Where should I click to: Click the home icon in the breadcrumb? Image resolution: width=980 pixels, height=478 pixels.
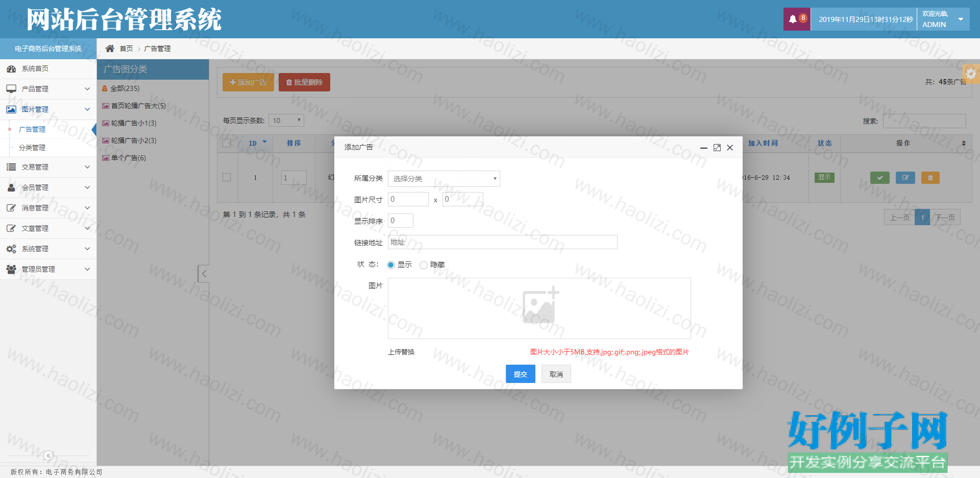click(110, 49)
